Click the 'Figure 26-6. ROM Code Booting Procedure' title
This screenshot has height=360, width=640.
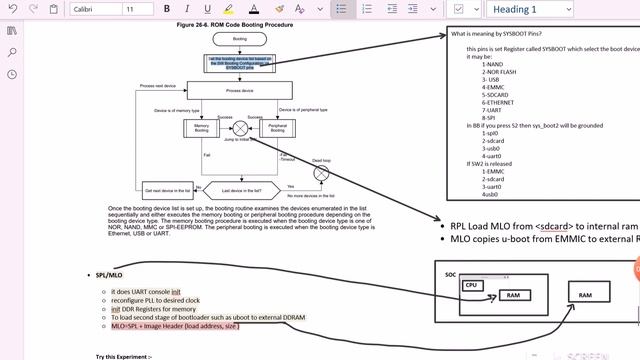(x=235, y=25)
